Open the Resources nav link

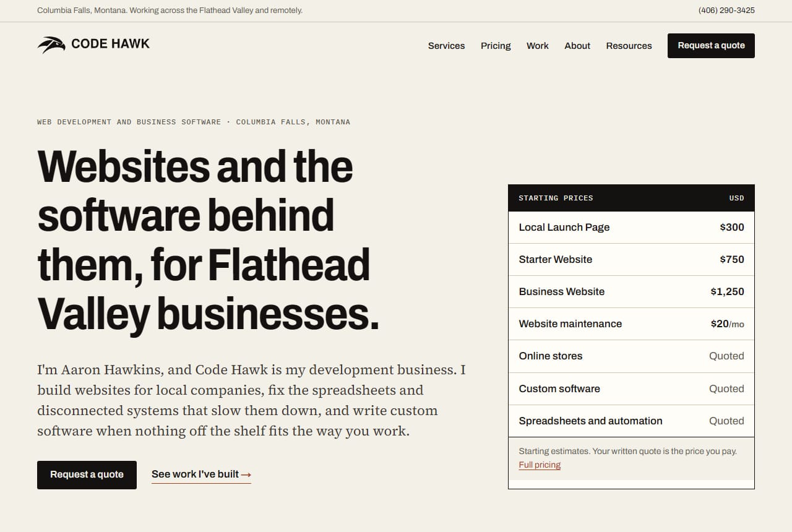(629, 46)
